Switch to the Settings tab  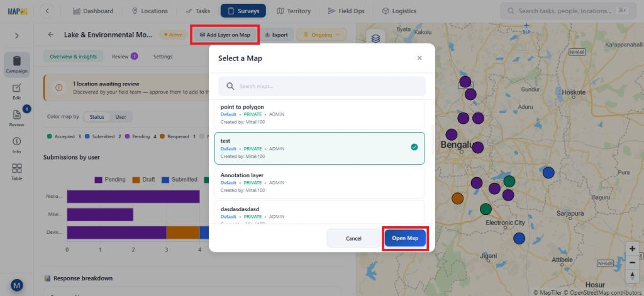coord(163,57)
